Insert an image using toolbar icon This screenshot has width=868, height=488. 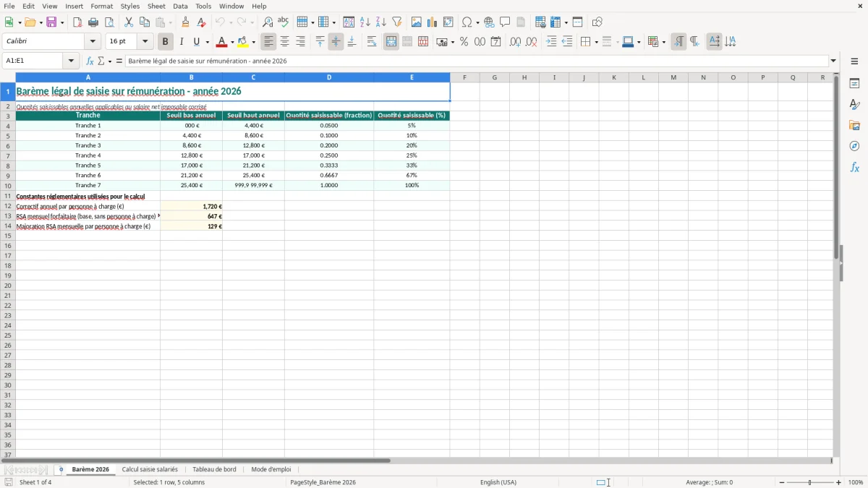point(417,22)
